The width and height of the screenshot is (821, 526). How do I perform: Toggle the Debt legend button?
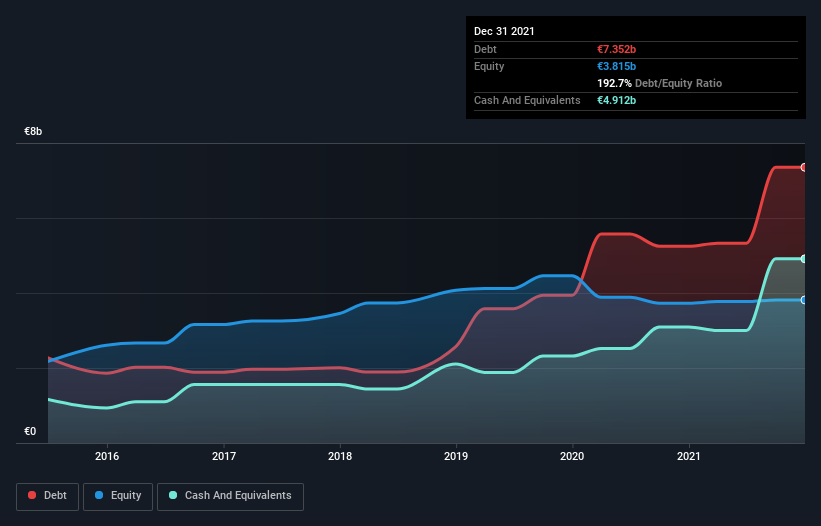[48, 496]
